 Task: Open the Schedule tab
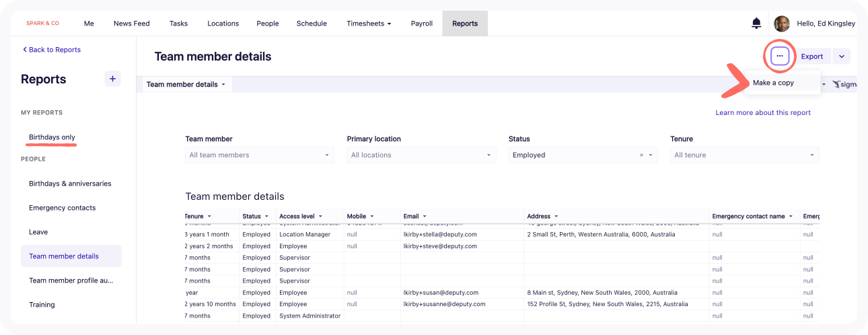312,24
